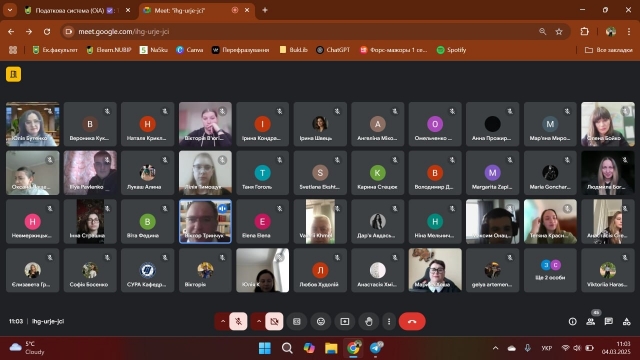
Task: Turn on captions button
Action: tap(297, 322)
